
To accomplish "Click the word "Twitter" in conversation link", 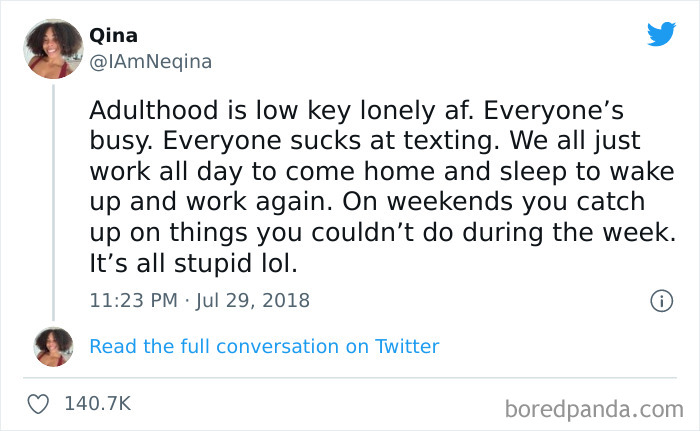I will [407, 347].
